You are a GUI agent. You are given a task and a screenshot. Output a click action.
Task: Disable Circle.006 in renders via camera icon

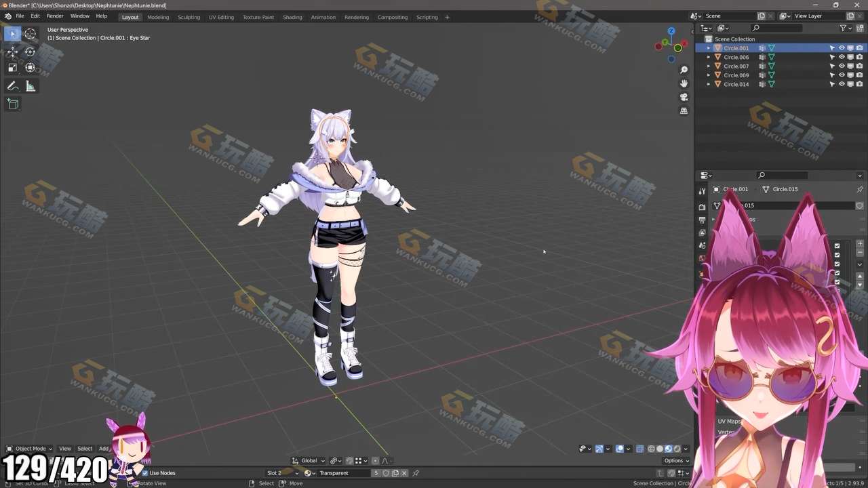point(859,57)
